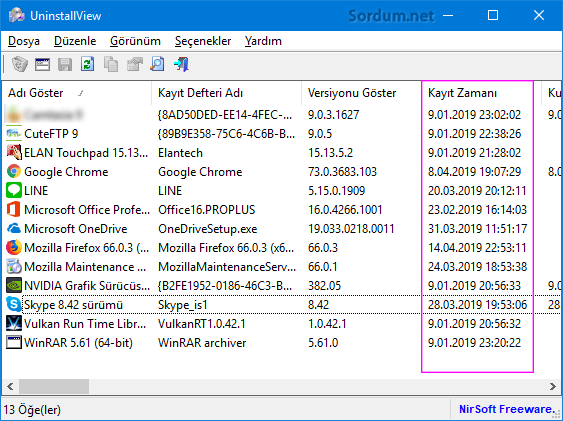Click the horizontal scrollbar thumb
The width and height of the screenshot is (563, 421).
54,387
